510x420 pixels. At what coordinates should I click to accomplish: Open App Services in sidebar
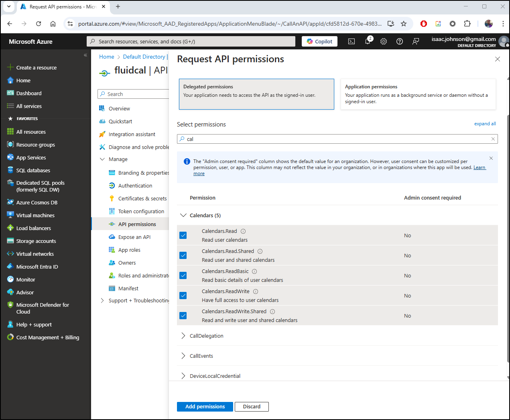coord(31,157)
